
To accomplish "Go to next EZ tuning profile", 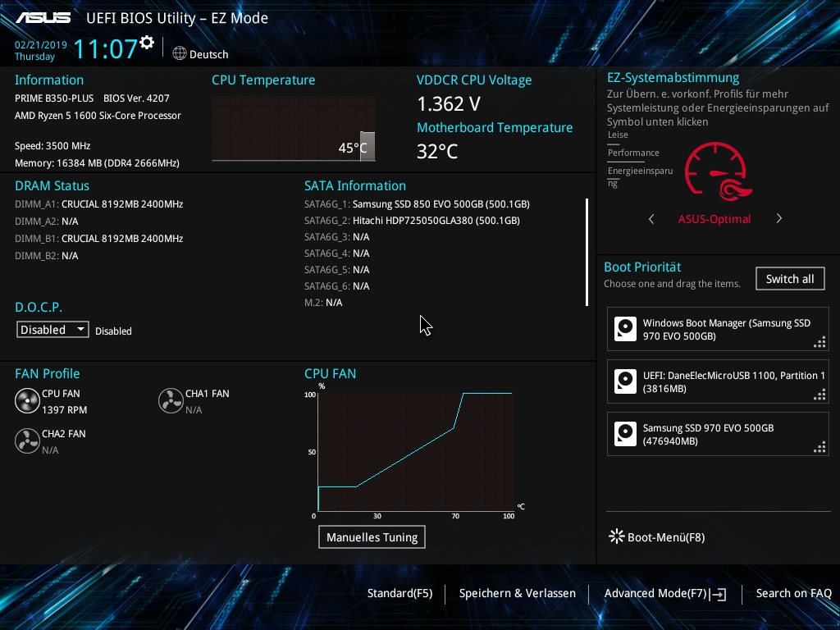I will 779,218.
